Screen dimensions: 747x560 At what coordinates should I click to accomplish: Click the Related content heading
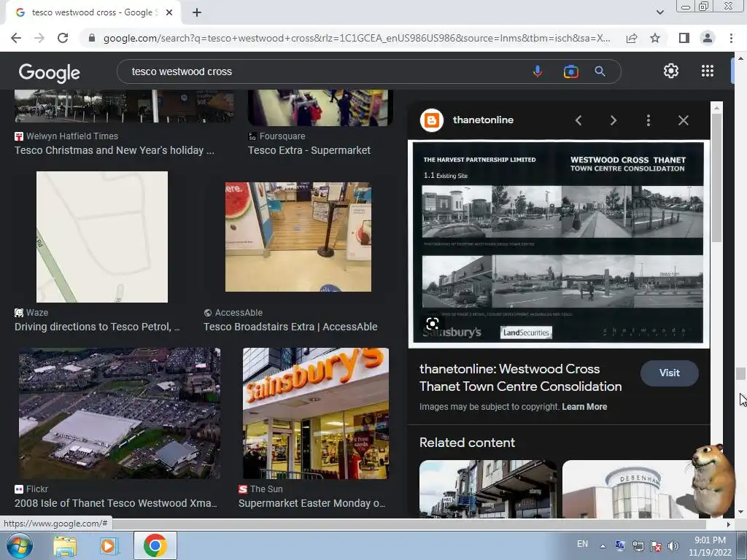467,443
